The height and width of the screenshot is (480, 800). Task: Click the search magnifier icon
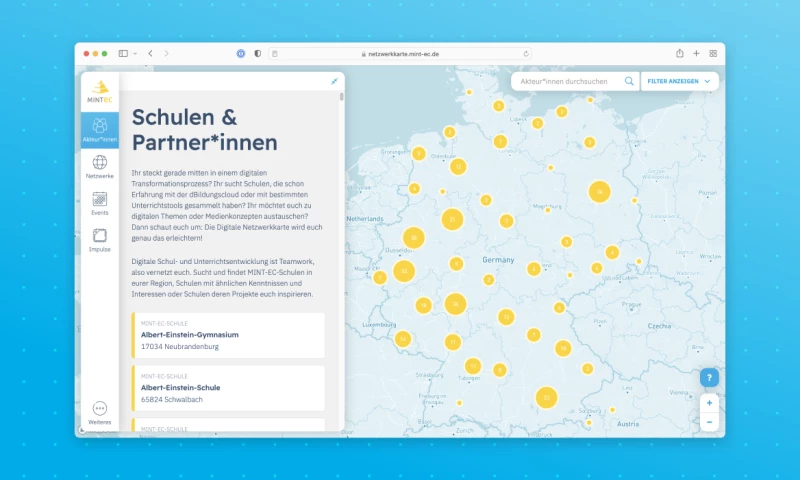pos(629,81)
